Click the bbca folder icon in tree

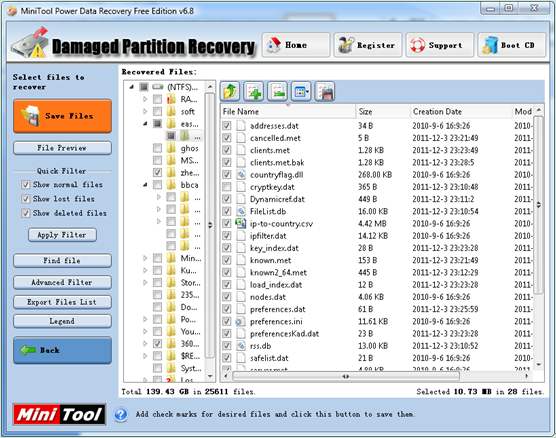tap(171, 185)
